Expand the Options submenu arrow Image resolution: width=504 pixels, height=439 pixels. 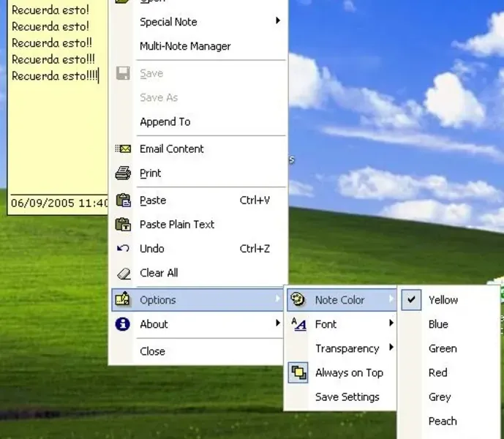click(x=278, y=299)
